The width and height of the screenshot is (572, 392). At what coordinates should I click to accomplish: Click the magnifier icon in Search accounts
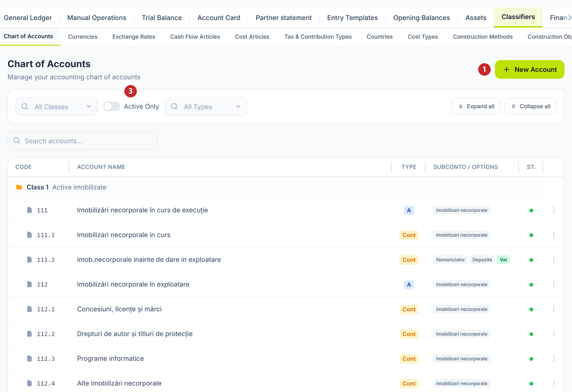coord(17,141)
